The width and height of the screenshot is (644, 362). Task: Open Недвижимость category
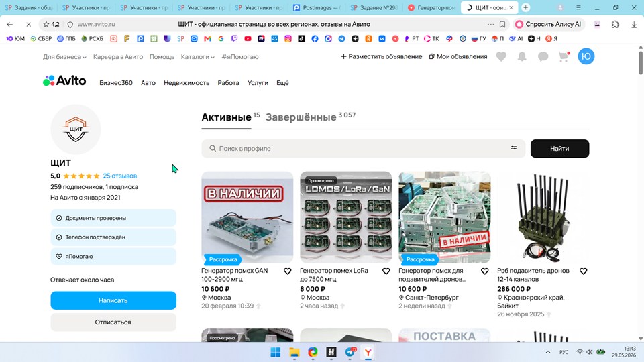(x=186, y=83)
